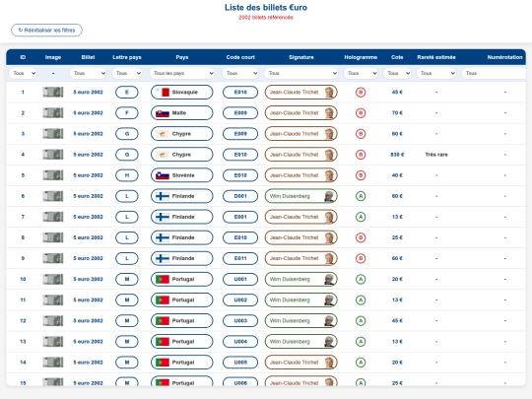Click the banknote thumbnail in row 1
The image size is (532, 399).
point(53,92)
